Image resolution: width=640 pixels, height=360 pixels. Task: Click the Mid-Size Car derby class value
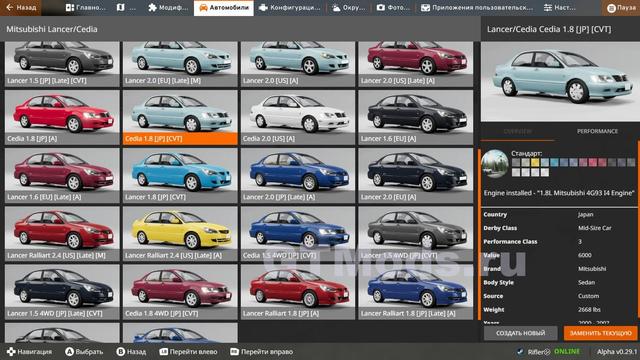coord(594,228)
